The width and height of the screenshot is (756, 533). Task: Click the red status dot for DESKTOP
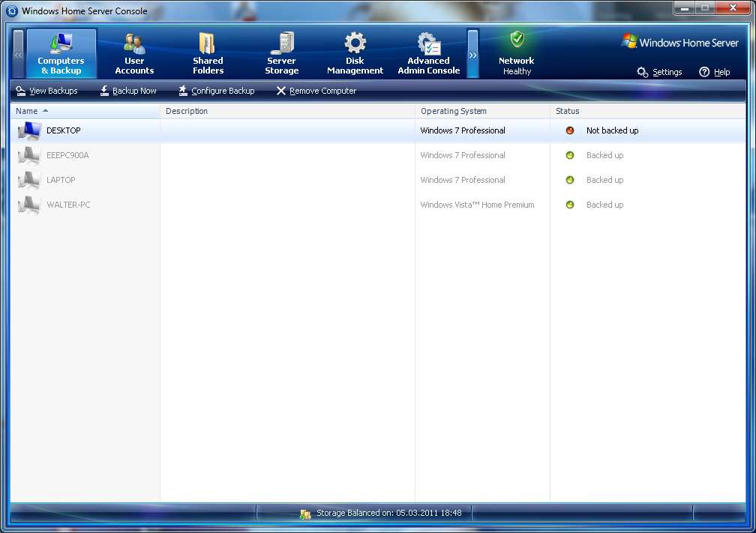click(570, 130)
